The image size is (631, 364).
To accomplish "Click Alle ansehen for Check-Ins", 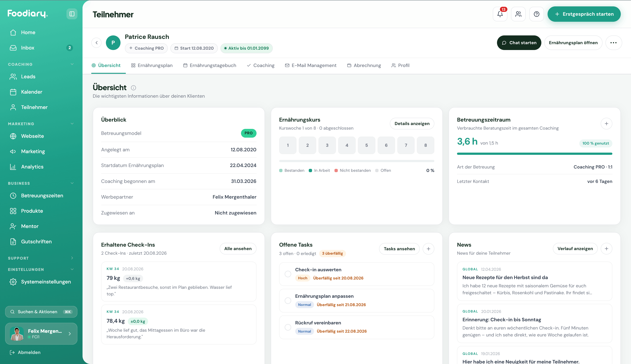I will (238, 248).
